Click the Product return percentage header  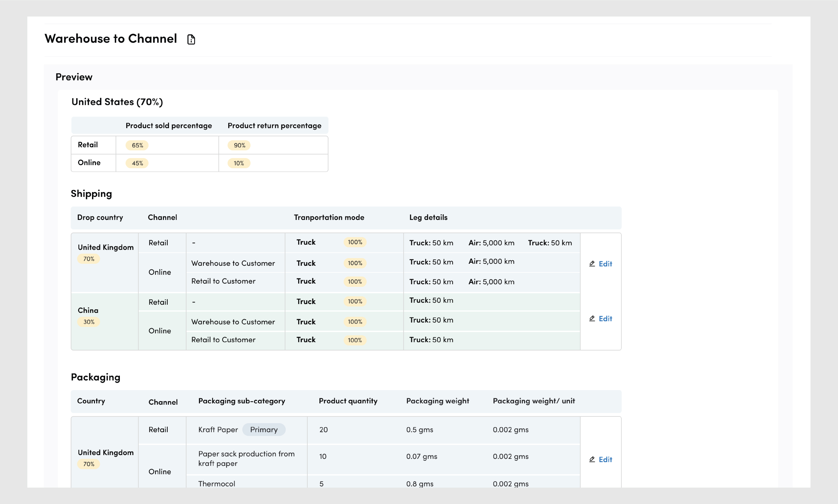[274, 126]
